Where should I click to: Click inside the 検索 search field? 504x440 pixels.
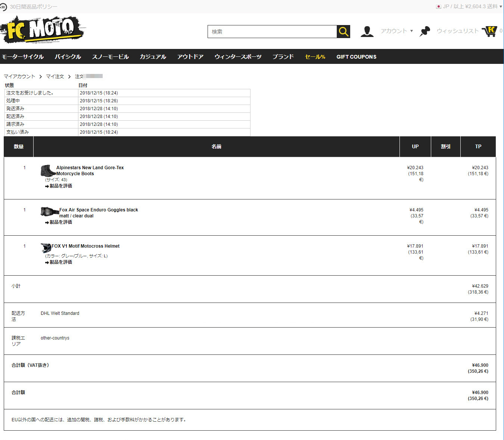[272, 32]
